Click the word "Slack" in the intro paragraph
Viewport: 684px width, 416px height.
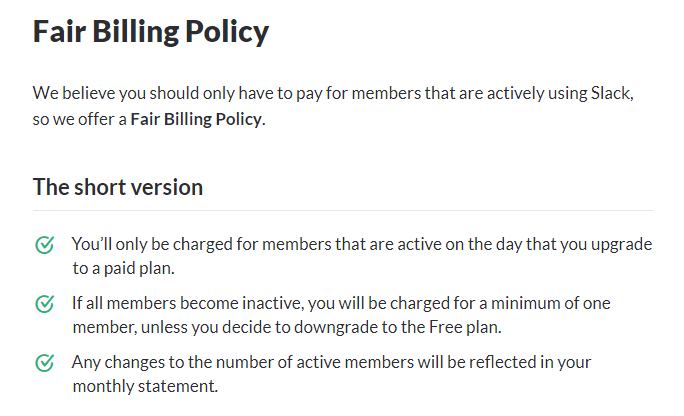coord(610,94)
